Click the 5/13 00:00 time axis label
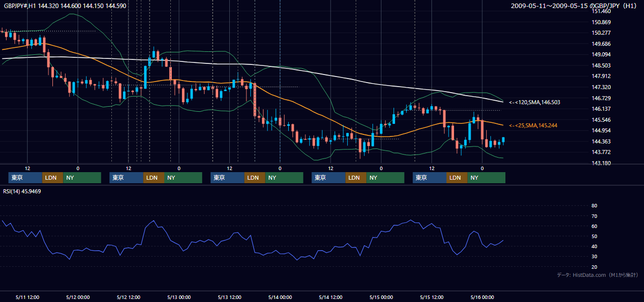The image size is (644, 302). 179,297
